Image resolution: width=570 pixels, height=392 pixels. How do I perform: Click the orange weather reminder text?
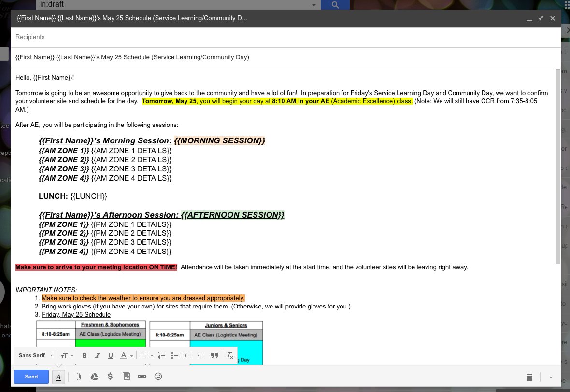[x=143, y=298]
